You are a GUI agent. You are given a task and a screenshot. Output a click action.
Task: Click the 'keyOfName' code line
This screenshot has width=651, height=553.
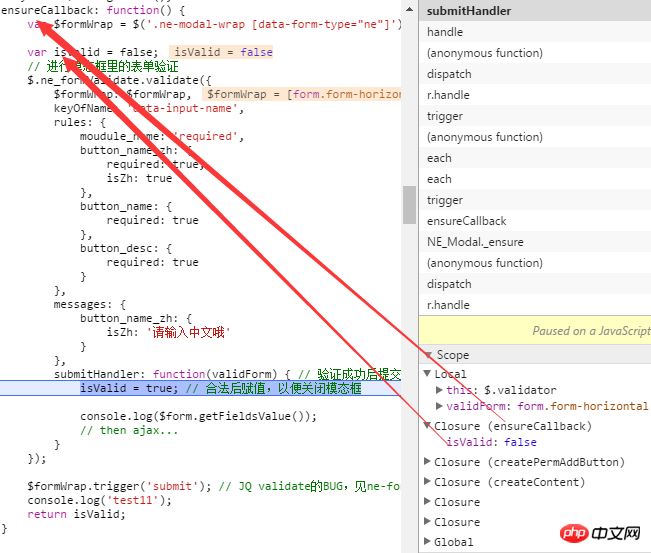pyautogui.click(x=149, y=108)
